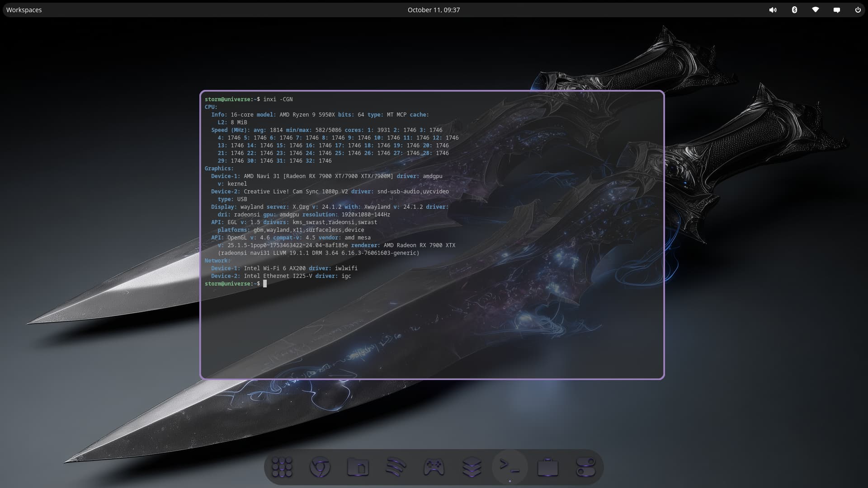
Task: Open the Files manager dock icon
Action: tap(358, 467)
